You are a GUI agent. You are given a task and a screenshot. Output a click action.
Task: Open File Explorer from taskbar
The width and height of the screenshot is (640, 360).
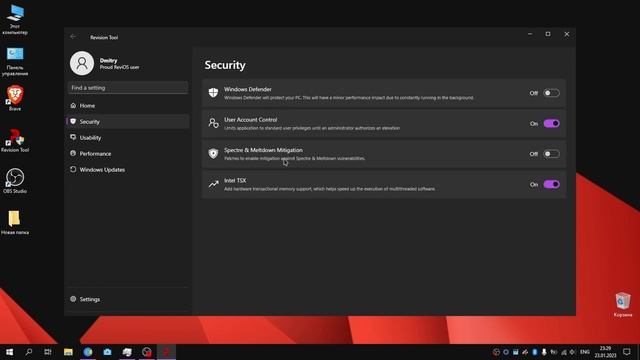coord(68,352)
